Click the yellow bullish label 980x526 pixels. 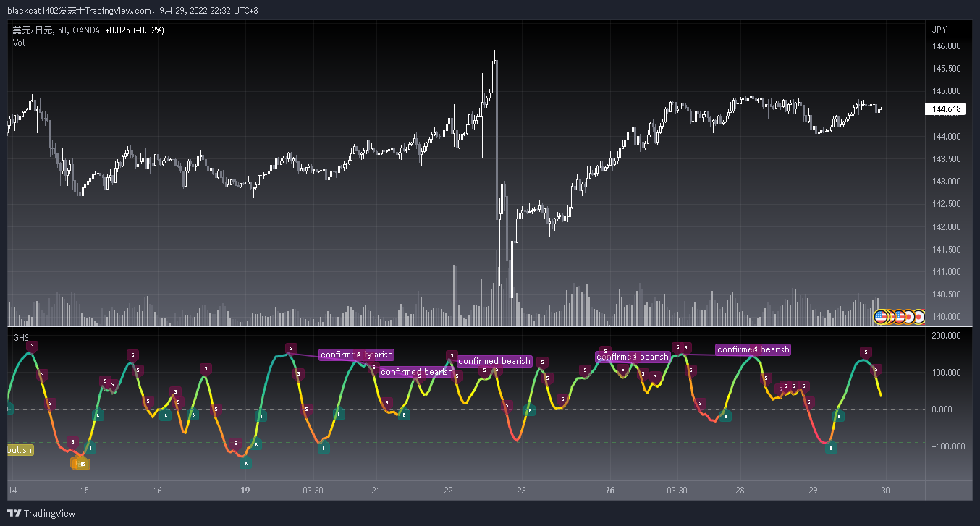click(x=20, y=450)
